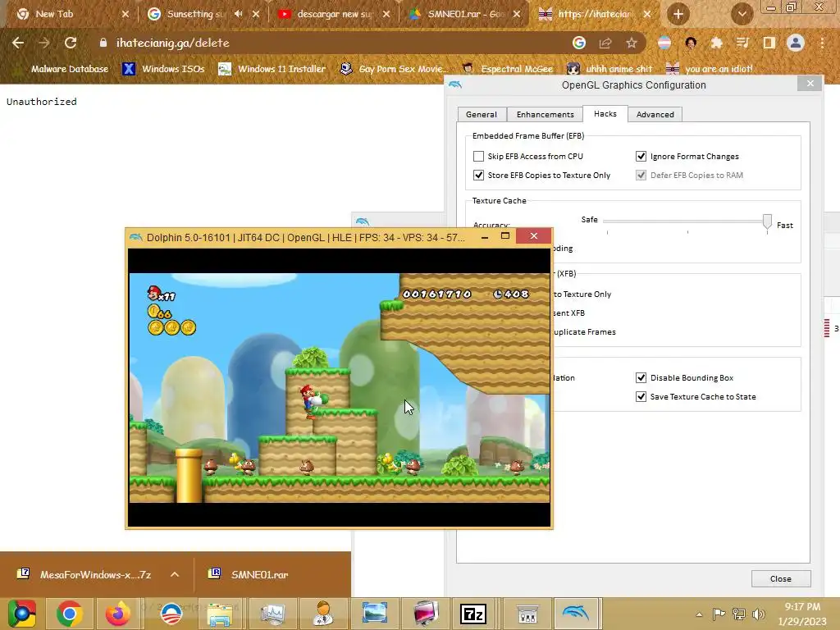Open the tab search chevron dropdown
840x630 pixels.
point(742,14)
